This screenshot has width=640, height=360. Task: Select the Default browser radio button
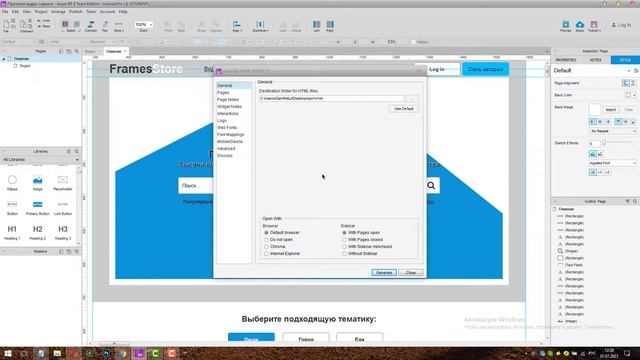[x=267, y=233]
